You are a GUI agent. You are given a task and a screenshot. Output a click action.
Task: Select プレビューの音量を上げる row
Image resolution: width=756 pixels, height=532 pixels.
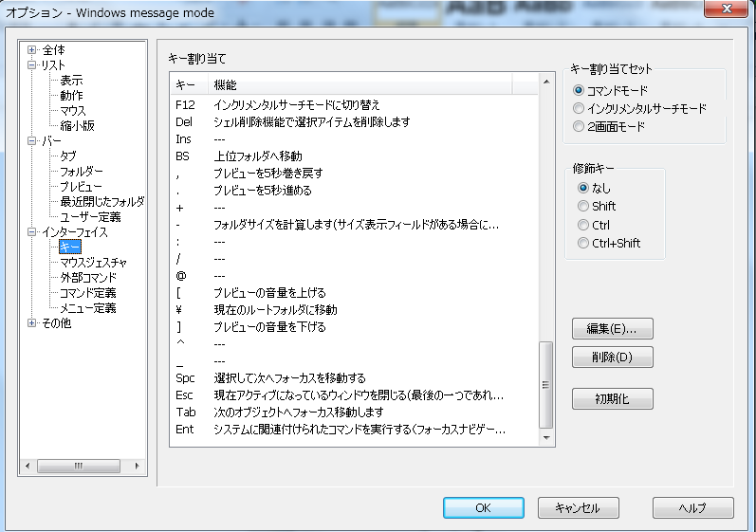(x=355, y=293)
